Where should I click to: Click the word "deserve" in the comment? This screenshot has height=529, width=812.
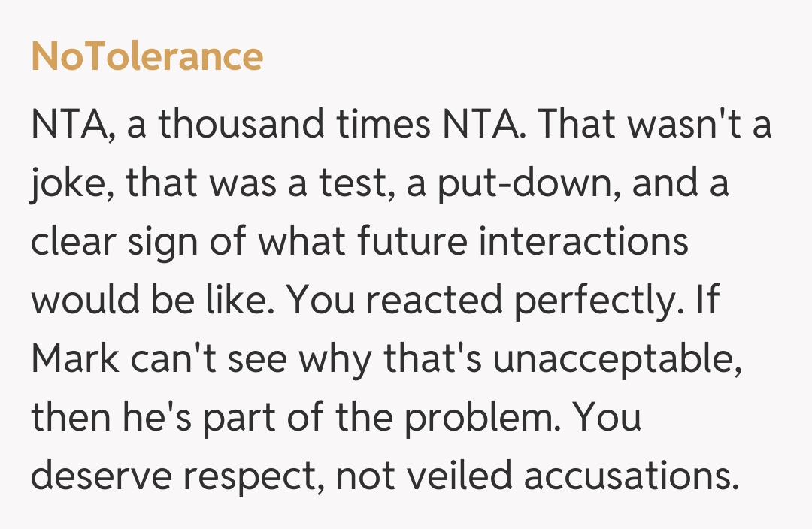96,477
